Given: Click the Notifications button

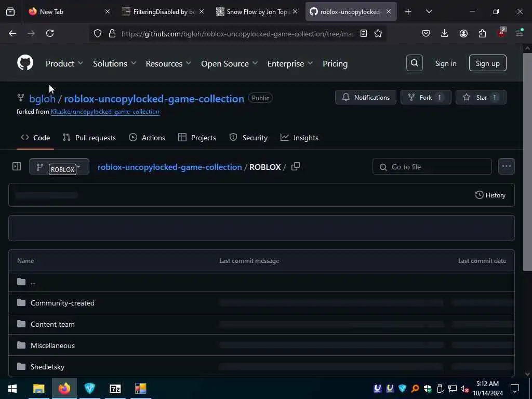Looking at the screenshot, I should point(365,97).
